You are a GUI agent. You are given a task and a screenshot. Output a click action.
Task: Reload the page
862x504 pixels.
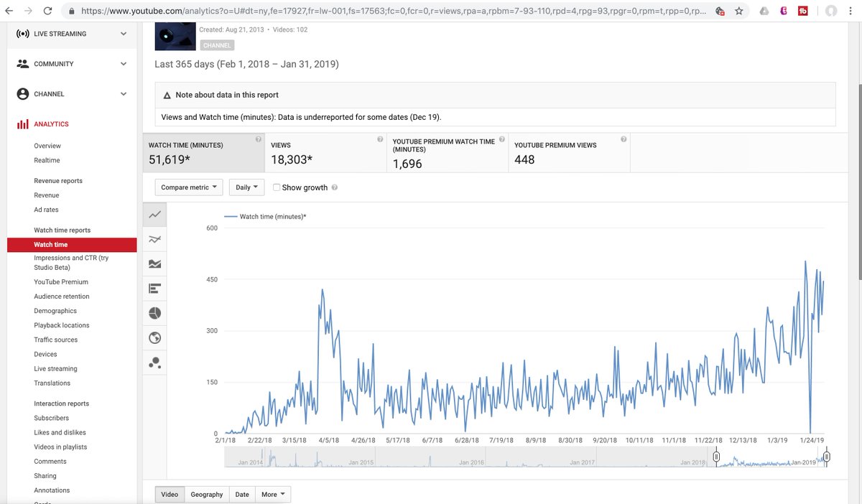(x=47, y=11)
